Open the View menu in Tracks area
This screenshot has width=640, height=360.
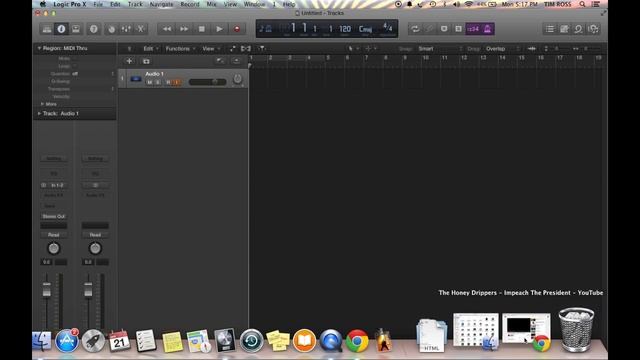211,49
